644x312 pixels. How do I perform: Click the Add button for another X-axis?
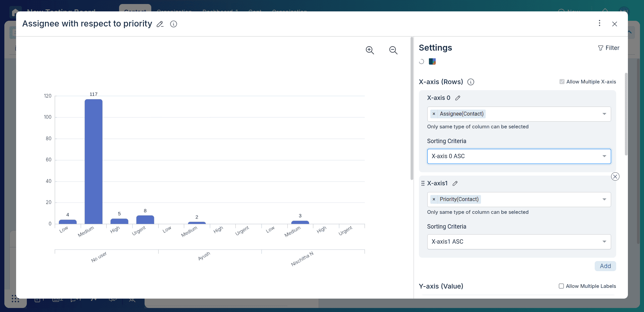click(605, 266)
